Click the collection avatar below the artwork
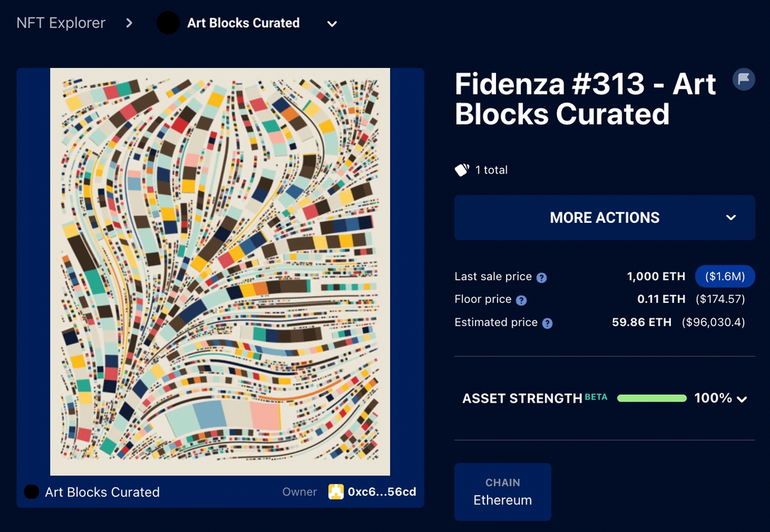 [x=31, y=492]
